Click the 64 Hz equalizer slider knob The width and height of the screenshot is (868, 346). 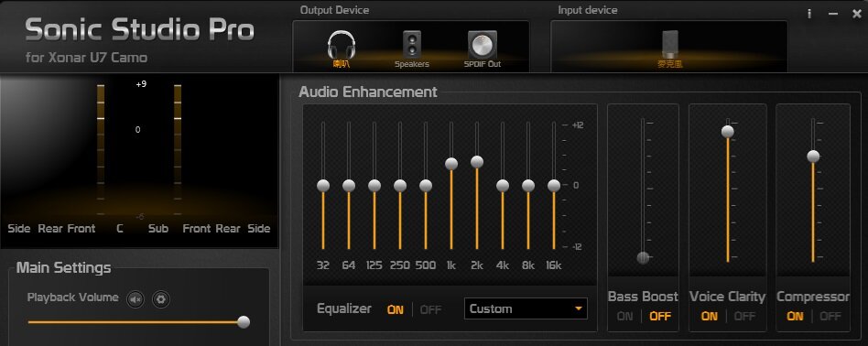[349, 186]
